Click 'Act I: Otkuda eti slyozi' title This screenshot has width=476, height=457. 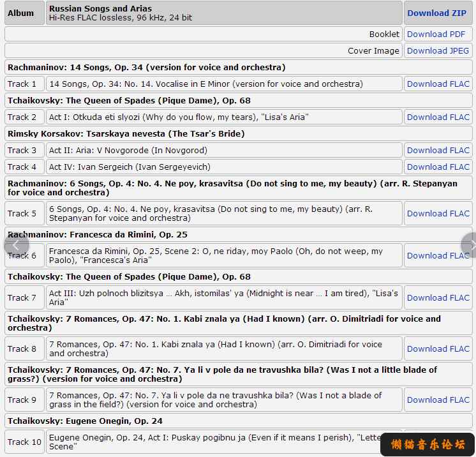pyautogui.click(x=179, y=117)
